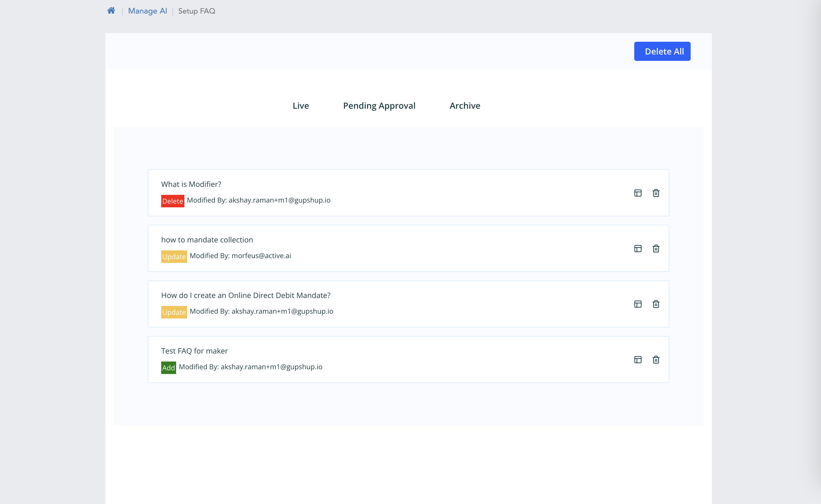
Task: Trash the 'how to mandate collection' entry
Action: pos(656,249)
